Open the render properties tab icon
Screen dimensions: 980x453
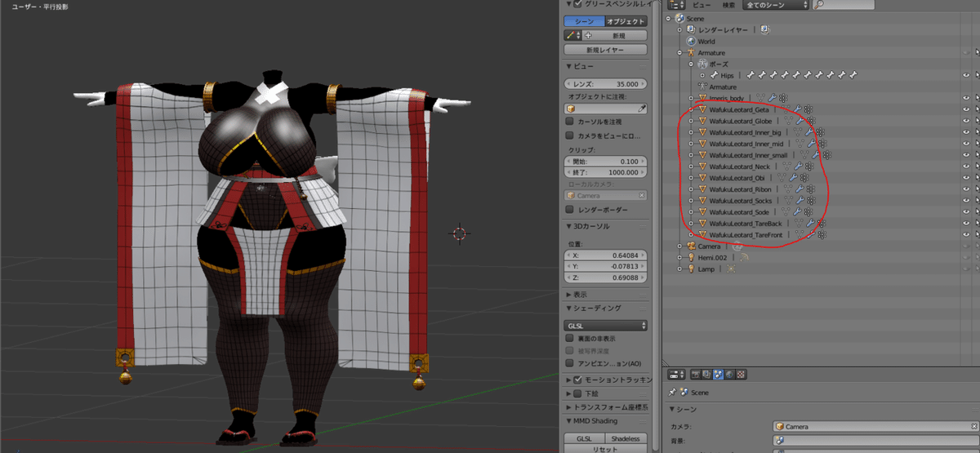point(697,375)
